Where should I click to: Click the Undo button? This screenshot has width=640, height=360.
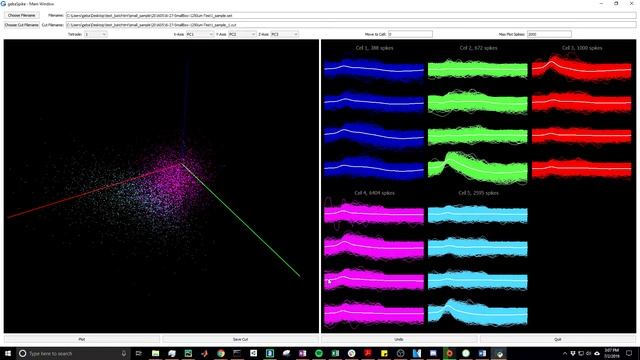399,339
